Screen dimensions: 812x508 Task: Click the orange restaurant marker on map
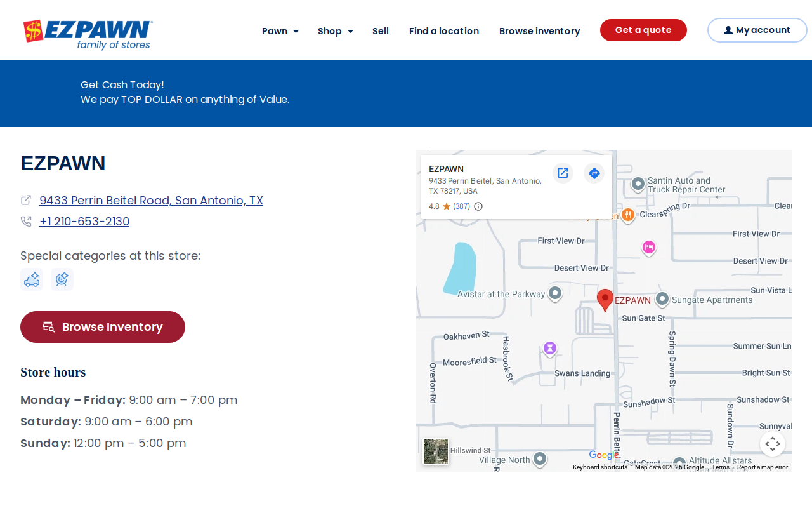point(627,215)
